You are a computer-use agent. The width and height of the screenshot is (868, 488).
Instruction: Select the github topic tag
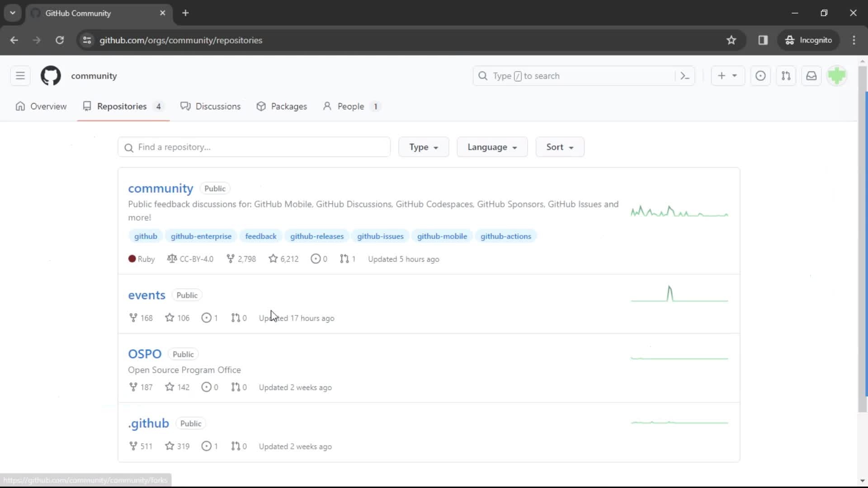pyautogui.click(x=146, y=236)
